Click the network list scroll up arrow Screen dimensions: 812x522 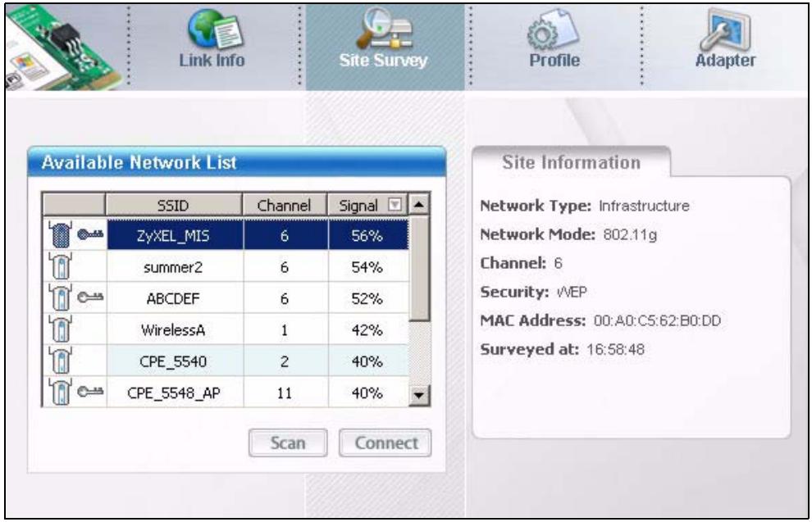419,205
